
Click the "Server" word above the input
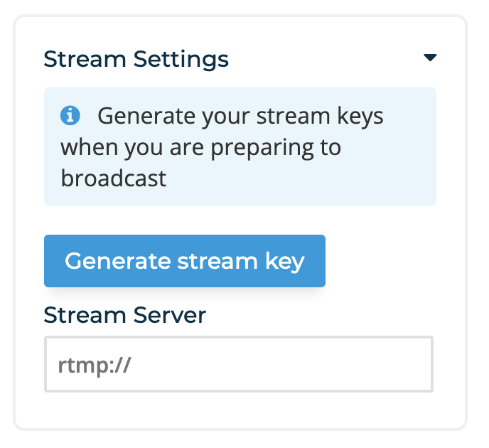(x=170, y=315)
